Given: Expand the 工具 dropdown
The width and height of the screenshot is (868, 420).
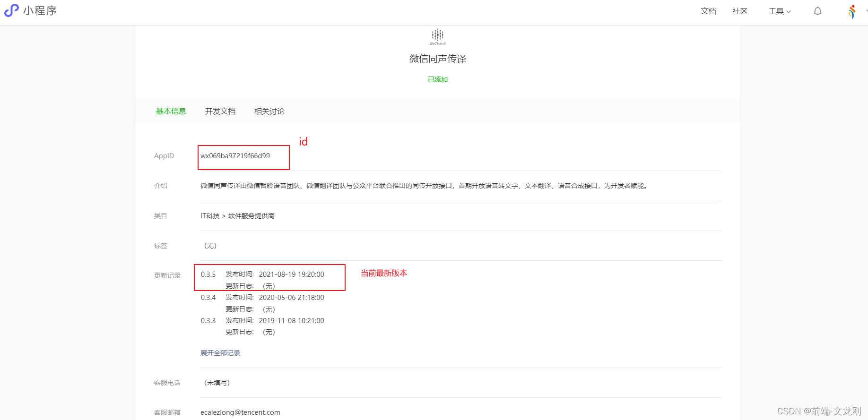Looking at the screenshot, I should [x=780, y=11].
